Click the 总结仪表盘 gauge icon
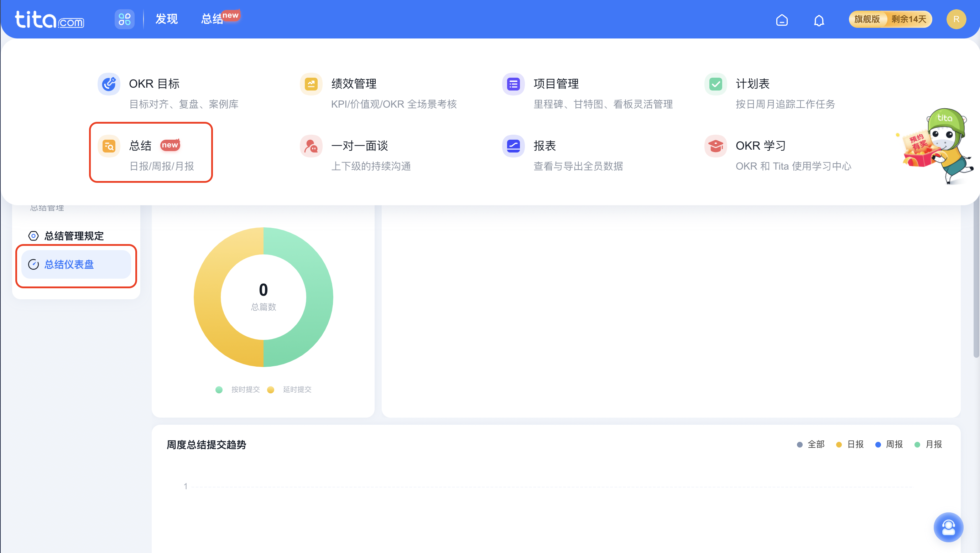980x553 pixels. (x=33, y=264)
